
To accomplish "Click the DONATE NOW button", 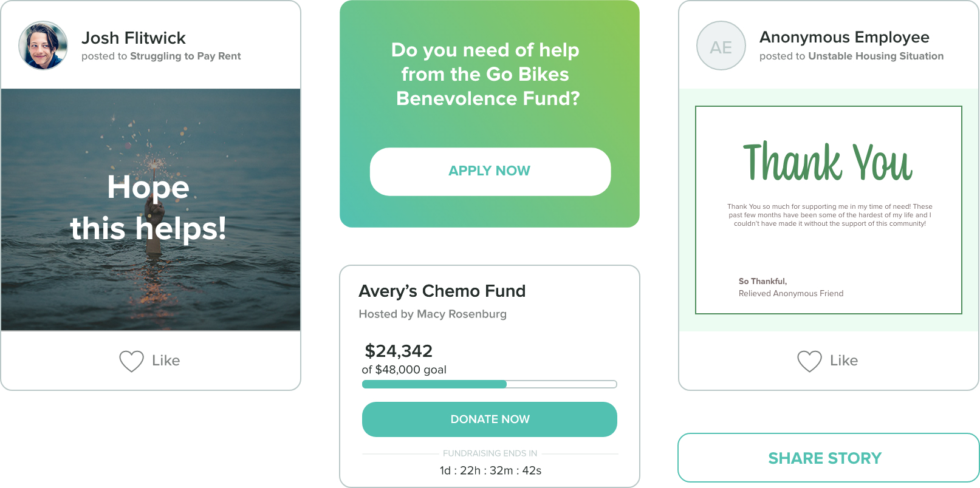I will click(490, 419).
